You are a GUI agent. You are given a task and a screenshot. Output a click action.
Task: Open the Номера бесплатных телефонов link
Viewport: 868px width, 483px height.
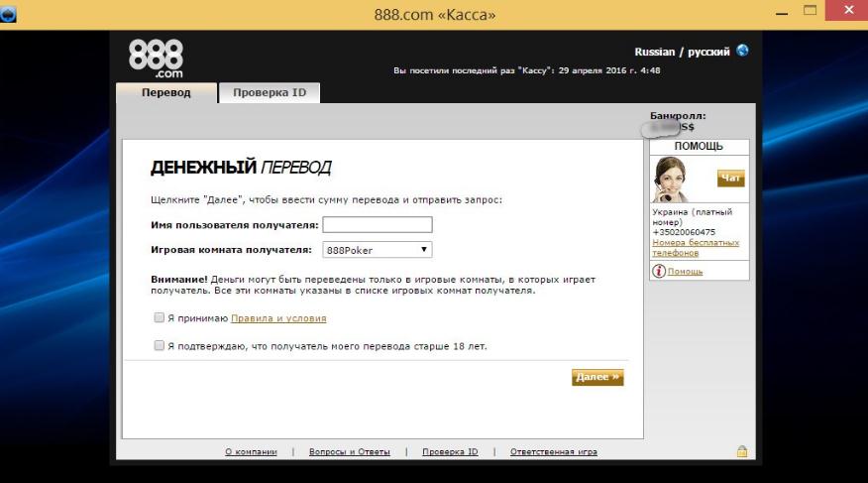[x=695, y=248]
